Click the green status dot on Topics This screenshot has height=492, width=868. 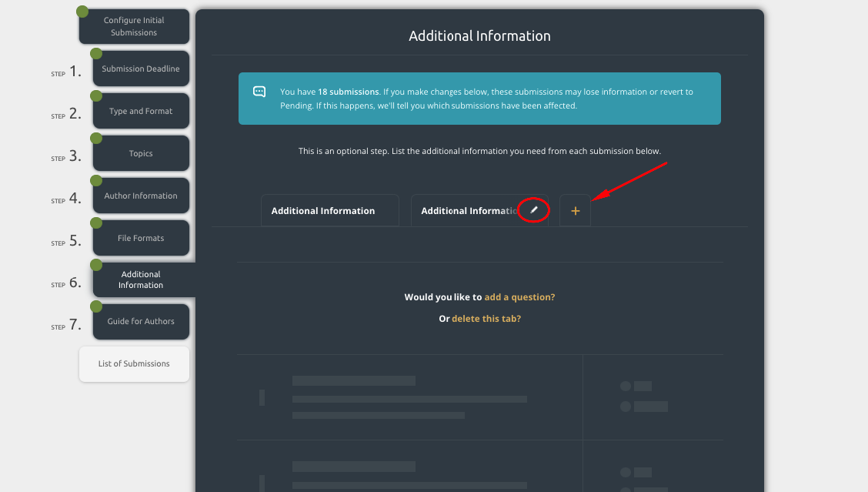[96, 139]
